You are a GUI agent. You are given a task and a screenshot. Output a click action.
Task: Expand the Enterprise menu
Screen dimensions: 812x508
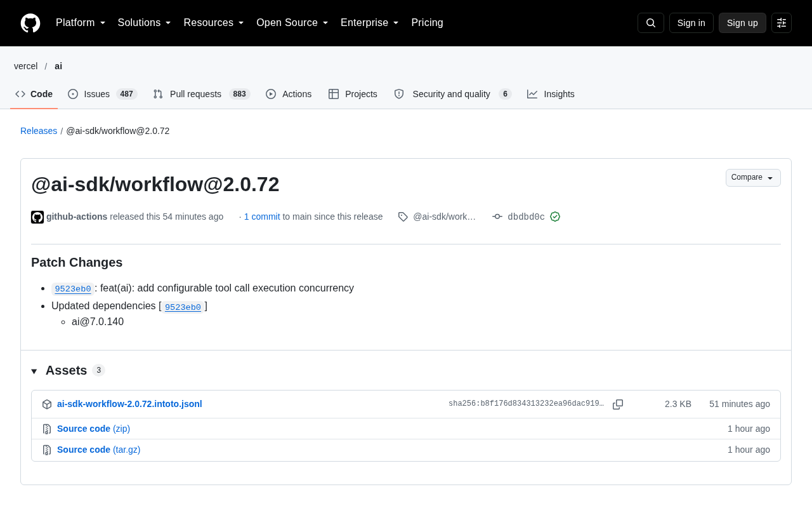point(370,23)
